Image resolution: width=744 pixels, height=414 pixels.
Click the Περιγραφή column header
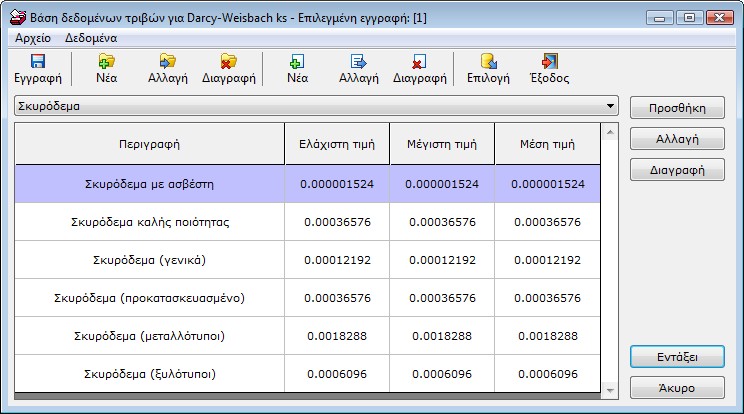149,144
